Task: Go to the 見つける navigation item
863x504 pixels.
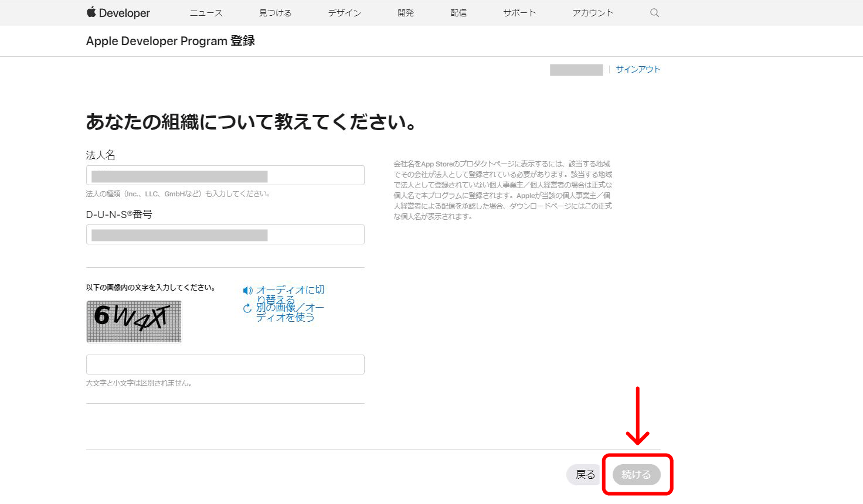Action: [275, 13]
